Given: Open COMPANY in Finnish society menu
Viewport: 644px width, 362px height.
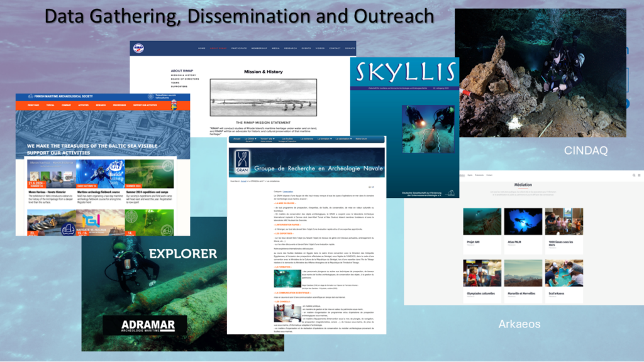Looking at the screenshot, I should 66,106.
